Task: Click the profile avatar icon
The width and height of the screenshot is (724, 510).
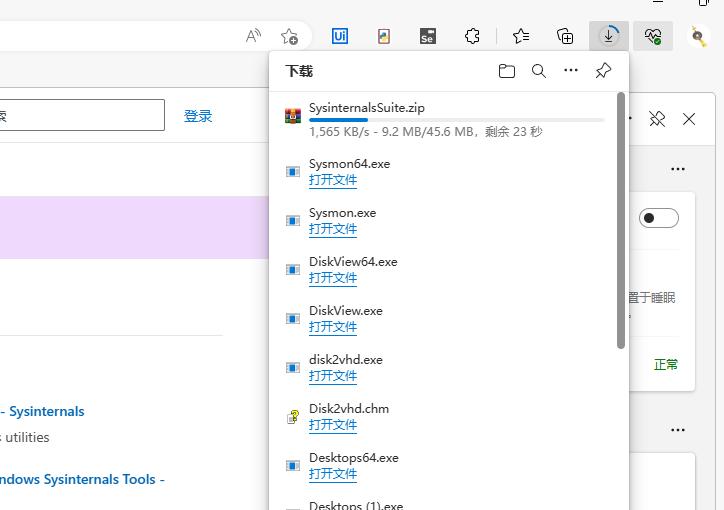Action: pos(698,36)
